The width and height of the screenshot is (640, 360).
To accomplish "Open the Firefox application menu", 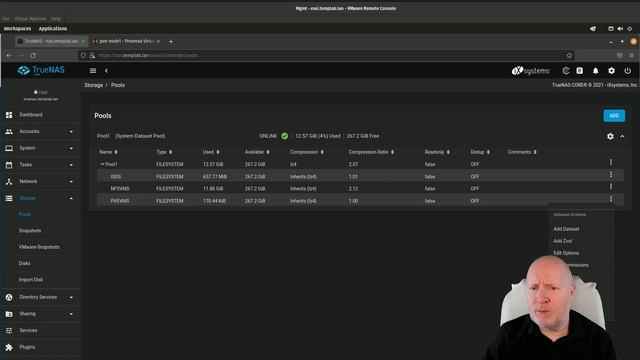I will click(x=631, y=56).
